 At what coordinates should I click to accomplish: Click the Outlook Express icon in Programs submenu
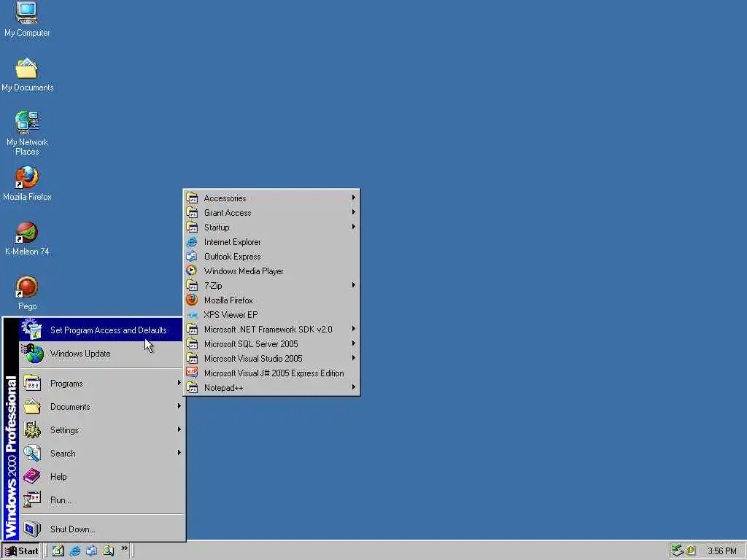tap(192, 256)
